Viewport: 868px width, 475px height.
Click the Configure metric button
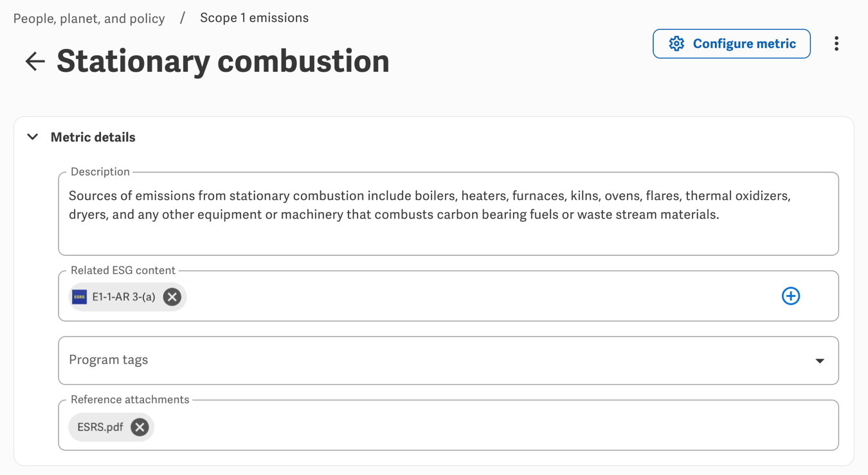tap(732, 44)
